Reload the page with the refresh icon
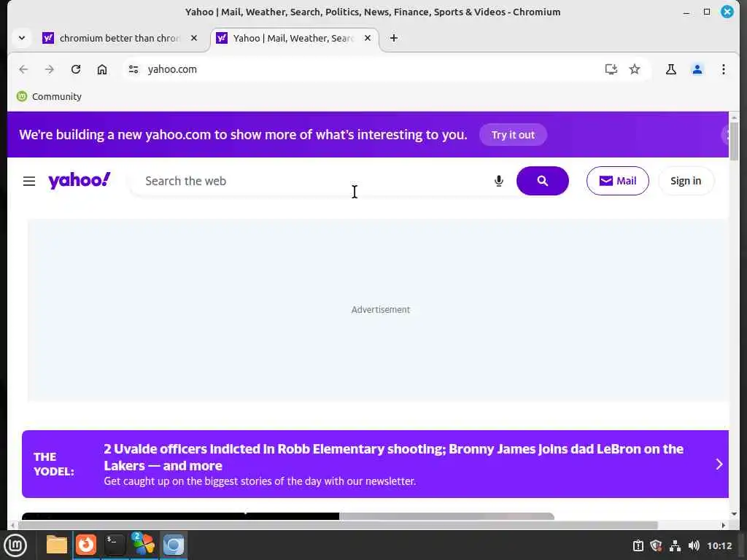The image size is (747, 560). (76, 69)
